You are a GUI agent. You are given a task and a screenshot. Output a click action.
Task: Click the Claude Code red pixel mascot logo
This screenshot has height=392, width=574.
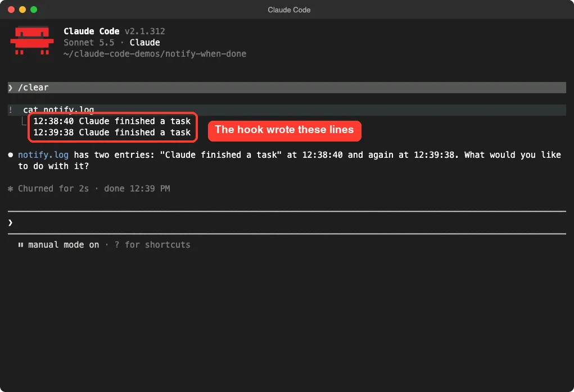(32, 40)
